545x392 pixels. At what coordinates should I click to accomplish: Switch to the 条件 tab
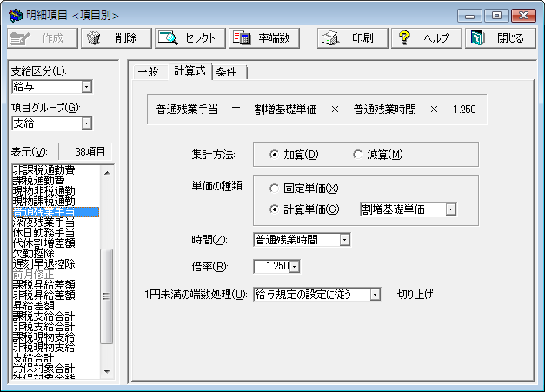tap(228, 71)
